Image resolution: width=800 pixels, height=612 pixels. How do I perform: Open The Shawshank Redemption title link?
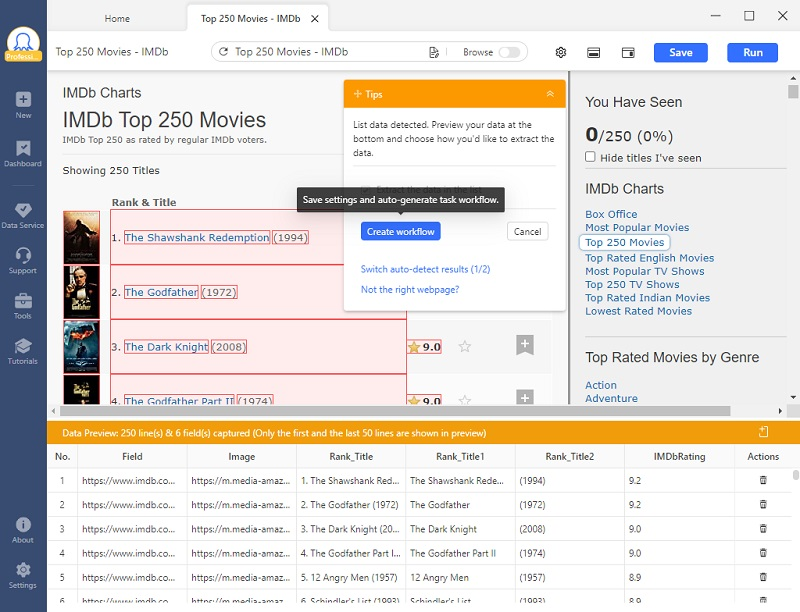pyautogui.click(x=197, y=238)
